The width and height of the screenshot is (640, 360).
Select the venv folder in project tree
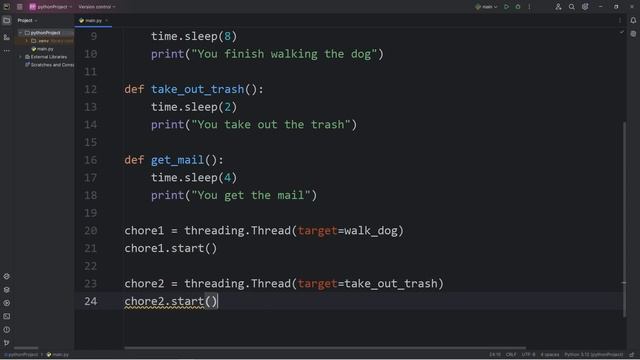(44, 41)
